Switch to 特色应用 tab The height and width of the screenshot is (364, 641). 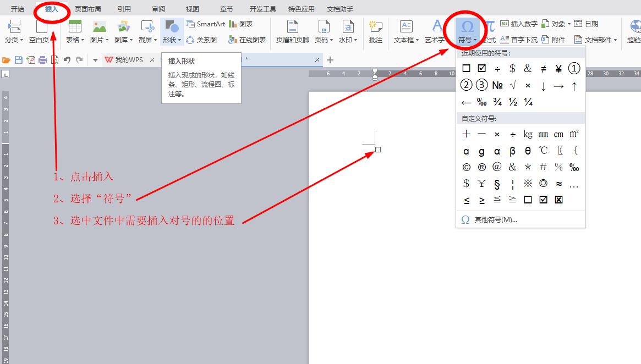coord(302,9)
